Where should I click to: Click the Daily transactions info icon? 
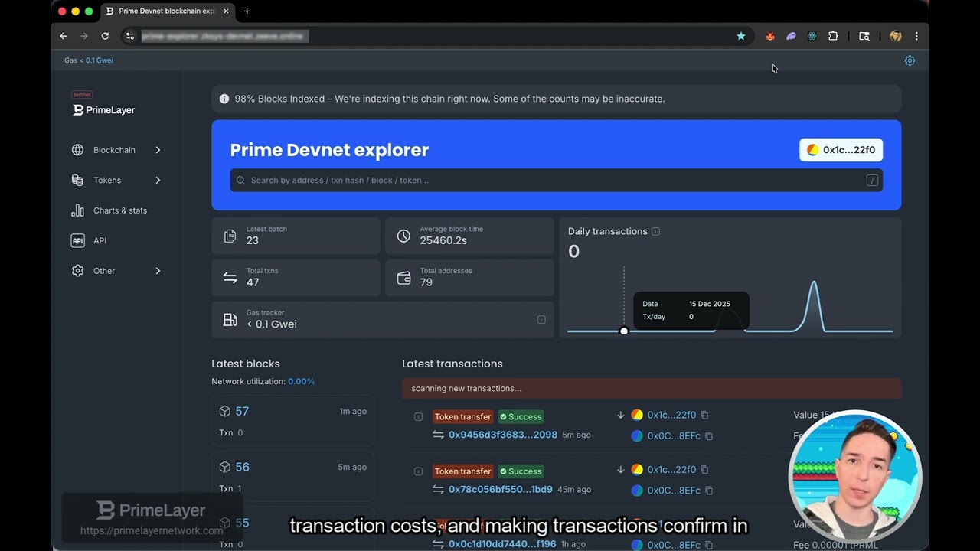(x=655, y=231)
